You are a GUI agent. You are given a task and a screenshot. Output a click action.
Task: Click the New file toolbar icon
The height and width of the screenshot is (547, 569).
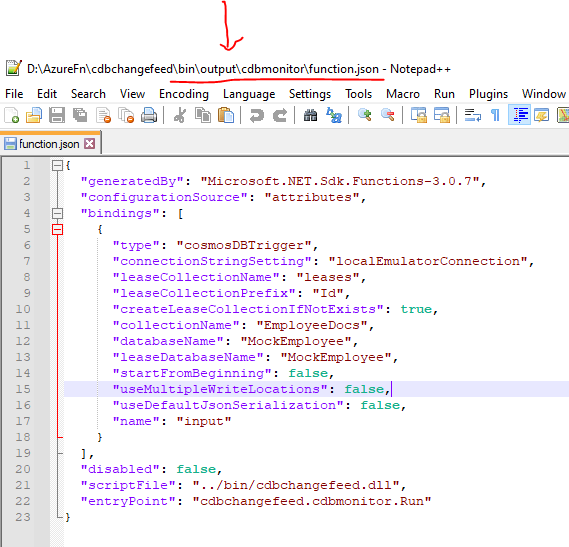tap(12, 115)
